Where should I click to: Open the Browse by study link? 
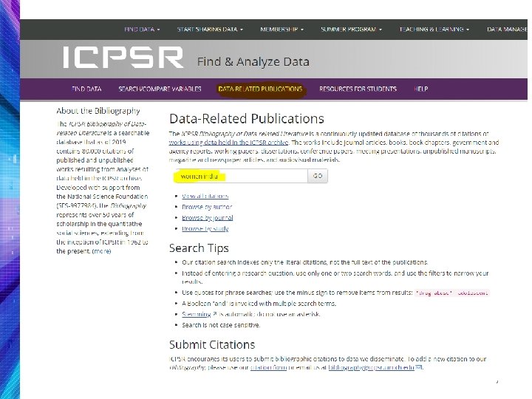(x=205, y=228)
